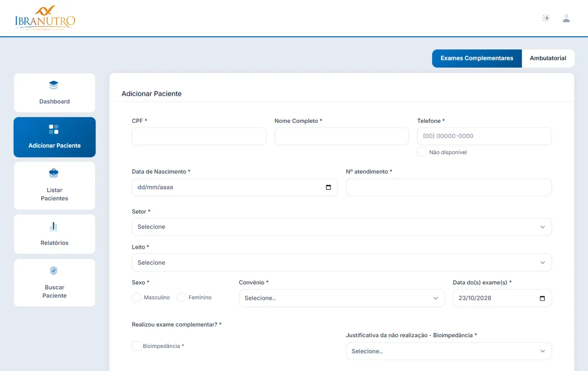Click the Adicionar Paciente grid icon
588x371 pixels.
point(54,129)
